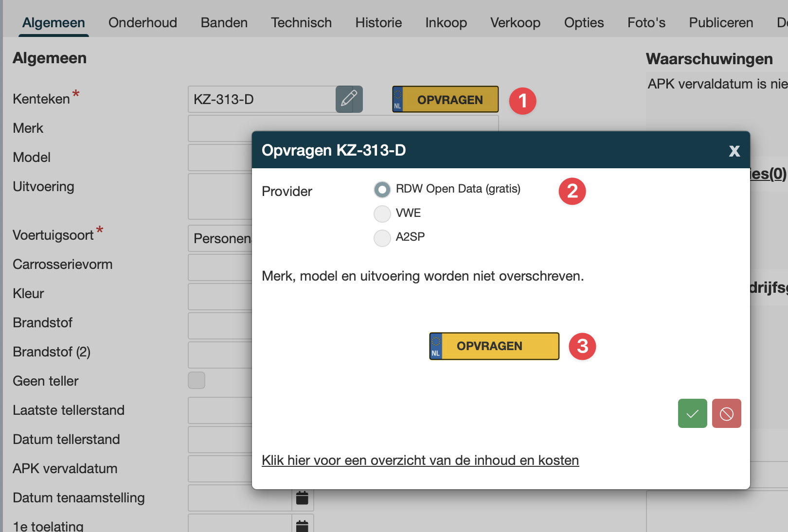
Task: Open calendar picker for Datum tenaamstelling
Action: click(x=302, y=498)
